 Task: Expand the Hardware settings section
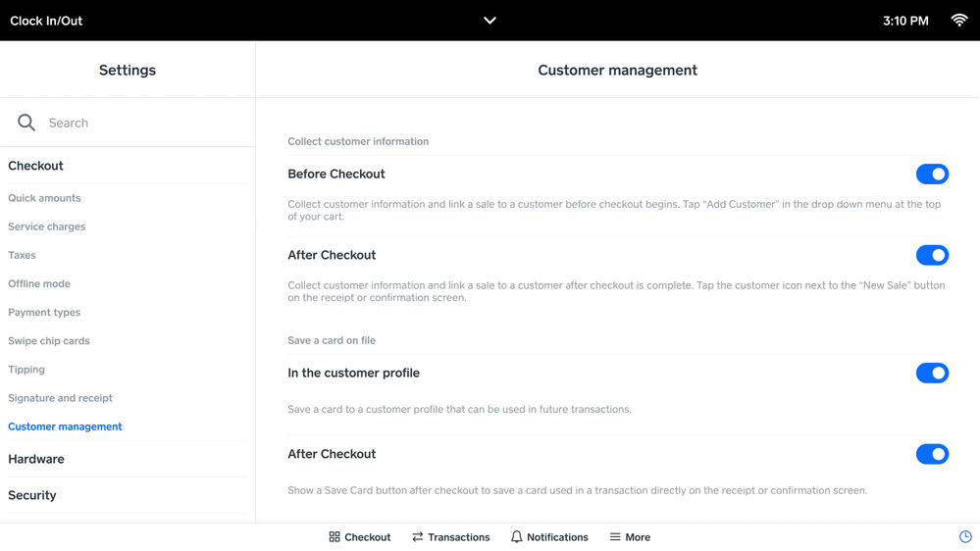point(36,459)
